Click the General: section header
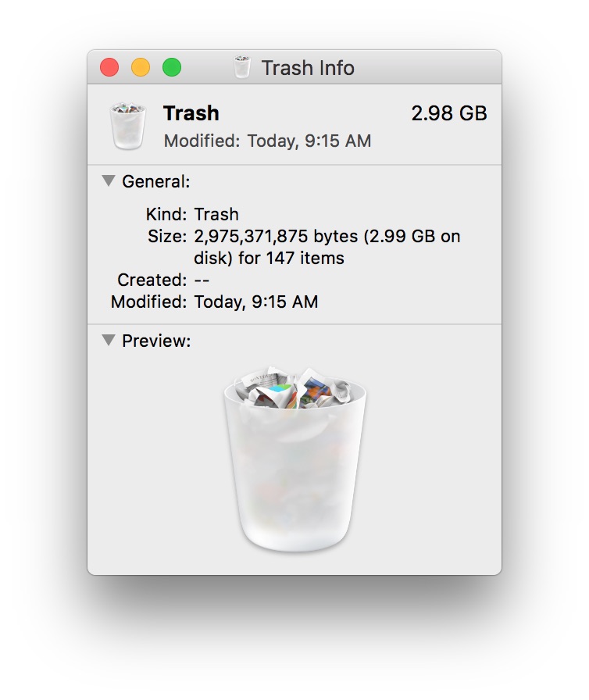589x700 pixels. coord(155,182)
